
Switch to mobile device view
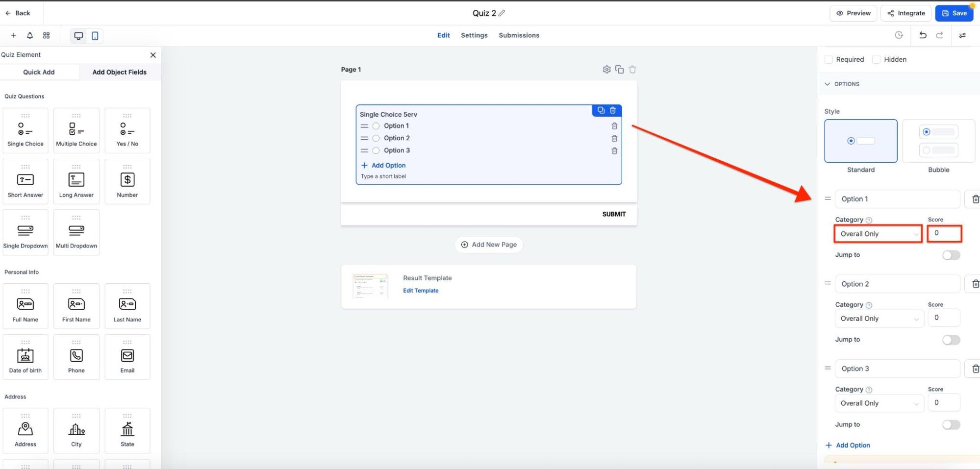click(95, 36)
